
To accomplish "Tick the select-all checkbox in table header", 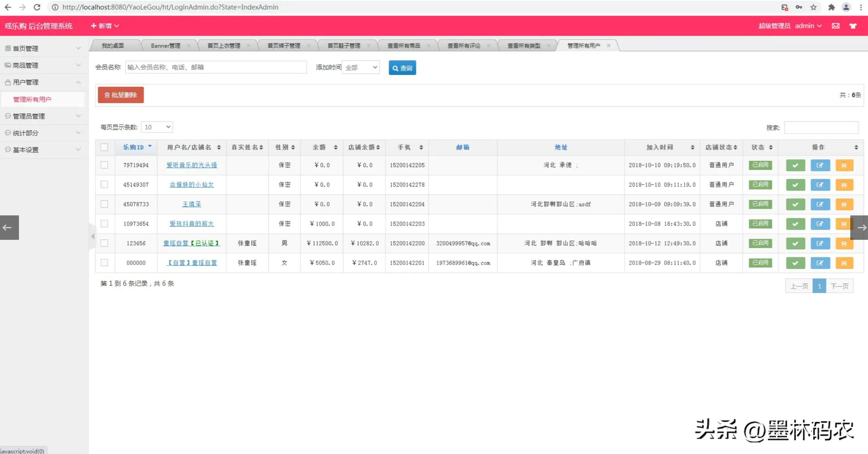I will pyautogui.click(x=105, y=147).
